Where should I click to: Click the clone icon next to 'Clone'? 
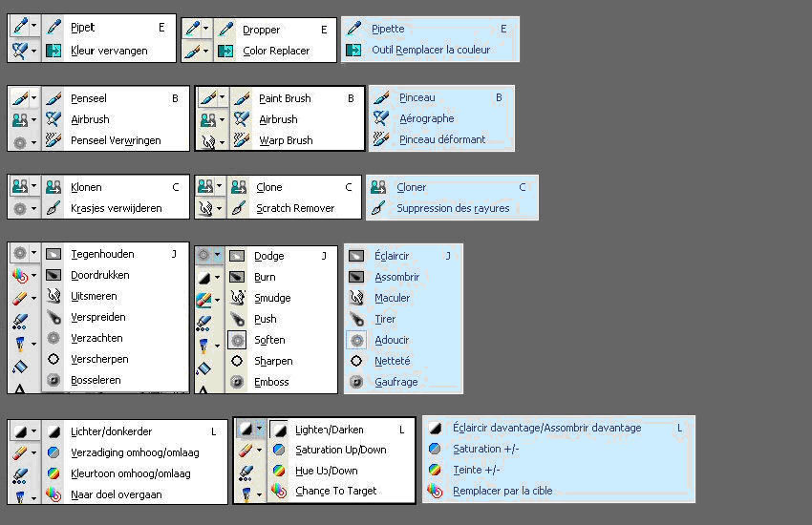point(239,187)
